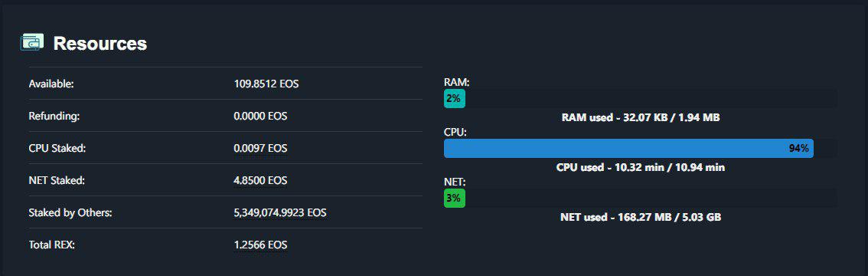Click the Total REX: label
868x276 pixels.
click(x=51, y=245)
